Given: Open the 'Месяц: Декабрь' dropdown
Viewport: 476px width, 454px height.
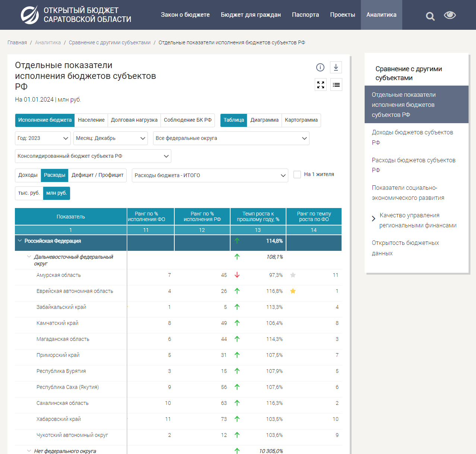Looking at the screenshot, I should [110, 138].
